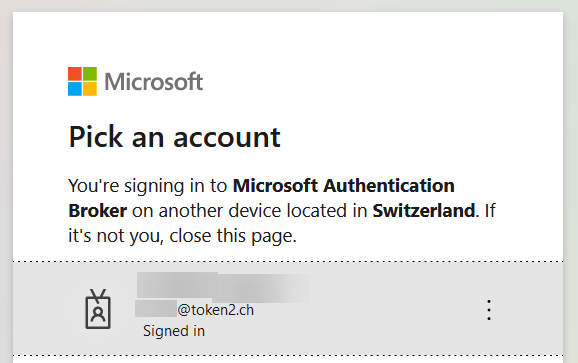Click the dotted separator above account tile
Image resolution: width=578 pixels, height=363 pixels.
pos(288,262)
